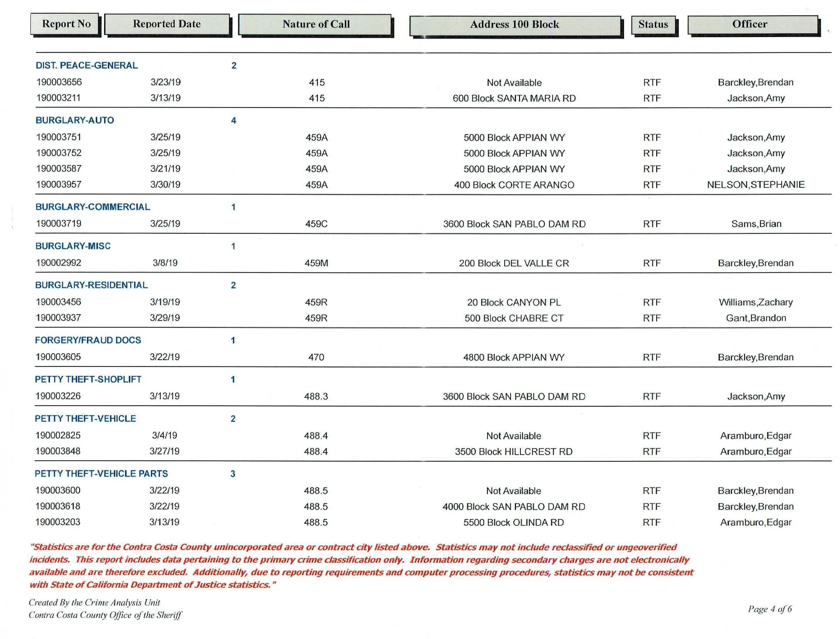840x639 pixels.
Task: Click the 459M nature of call code
Action: (x=316, y=263)
